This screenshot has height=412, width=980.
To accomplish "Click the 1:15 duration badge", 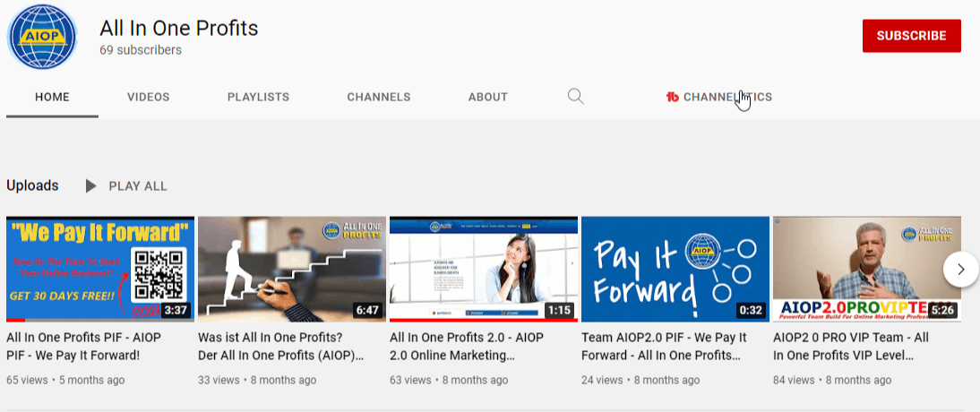I will [559, 310].
